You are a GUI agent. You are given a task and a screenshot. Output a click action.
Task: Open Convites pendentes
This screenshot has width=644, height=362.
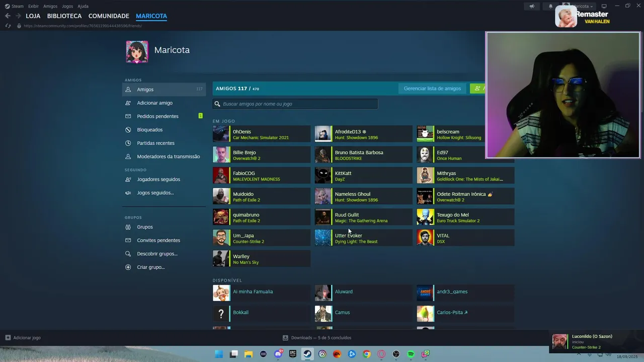point(164,240)
